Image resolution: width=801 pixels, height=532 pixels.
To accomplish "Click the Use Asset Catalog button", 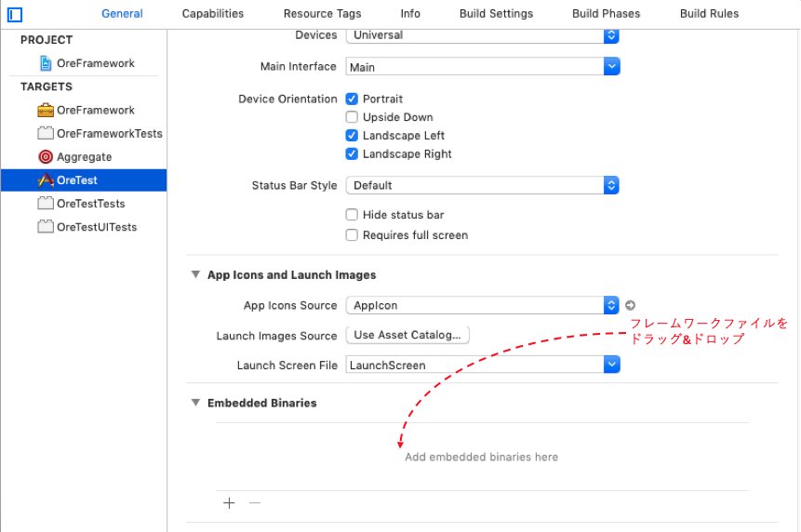I will tap(407, 335).
